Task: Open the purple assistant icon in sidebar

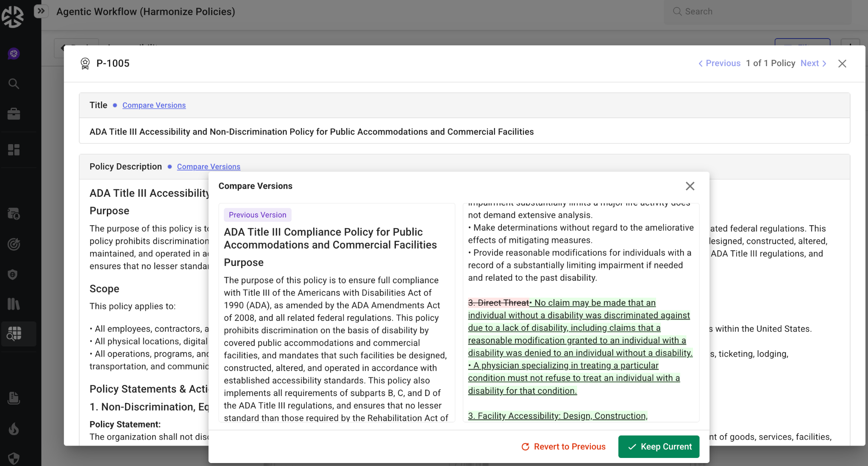Action: (x=14, y=53)
